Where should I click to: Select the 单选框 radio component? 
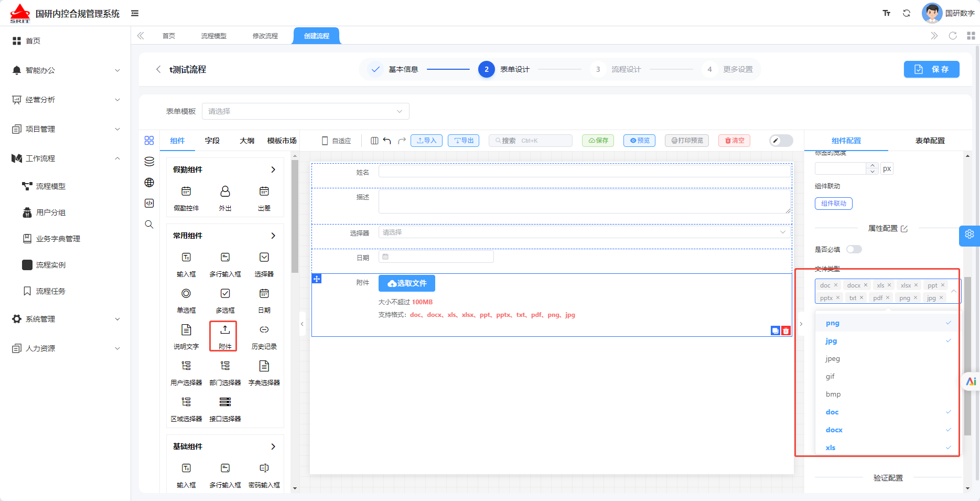(x=186, y=301)
